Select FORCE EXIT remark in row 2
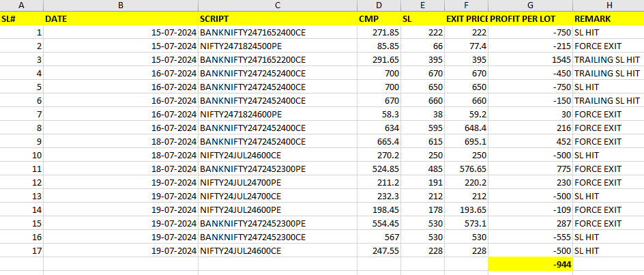This screenshot has width=644, height=275. coord(609,46)
